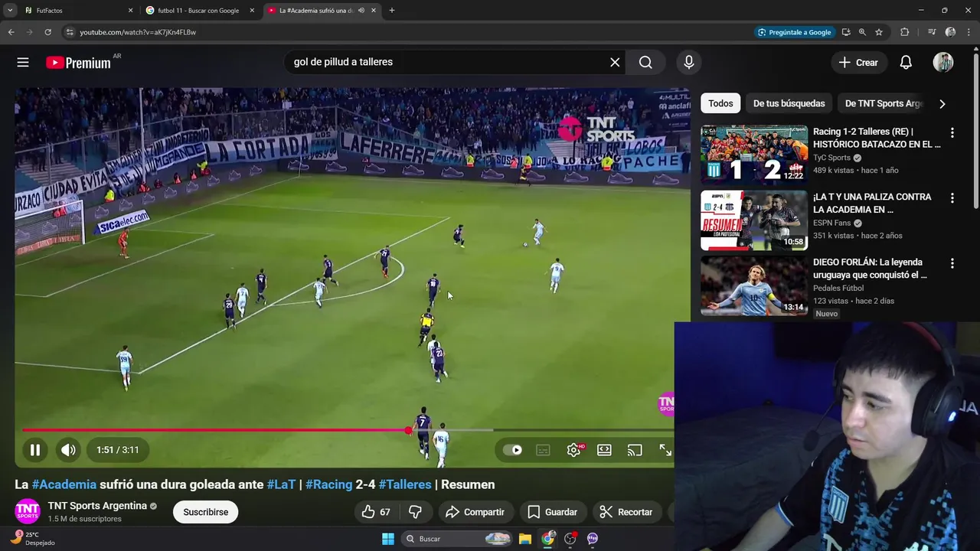
Task: Open TNT Sports Argentina channel name
Action: 97,506
